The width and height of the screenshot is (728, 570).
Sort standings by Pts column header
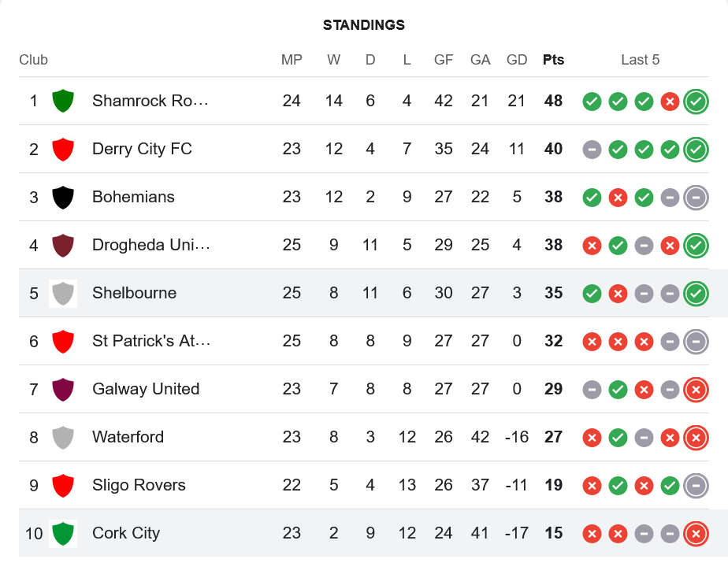click(553, 60)
